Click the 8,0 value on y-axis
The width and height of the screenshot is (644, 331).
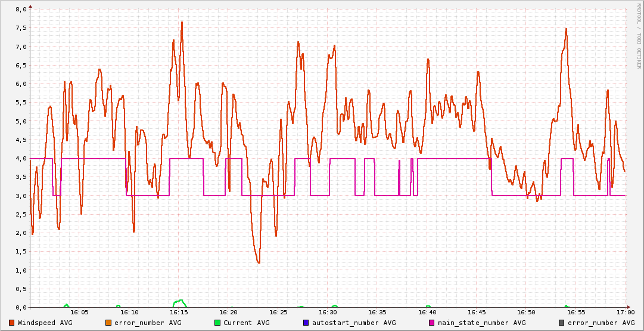[20, 10]
